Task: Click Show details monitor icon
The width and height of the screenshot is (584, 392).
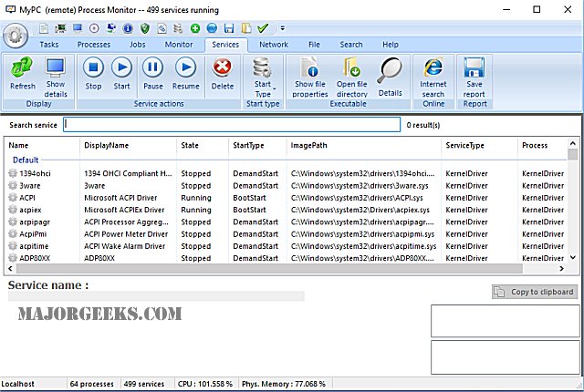Action: pyautogui.click(x=56, y=77)
